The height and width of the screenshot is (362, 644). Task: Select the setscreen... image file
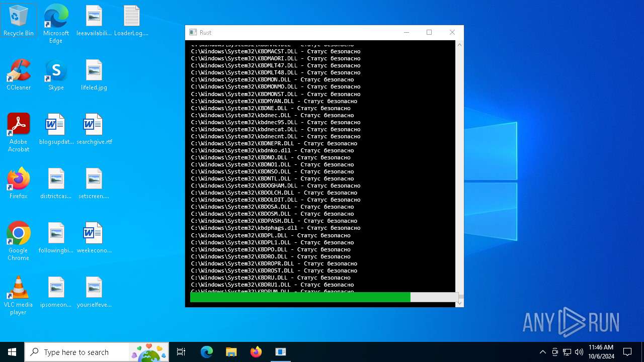tap(94, 184)
